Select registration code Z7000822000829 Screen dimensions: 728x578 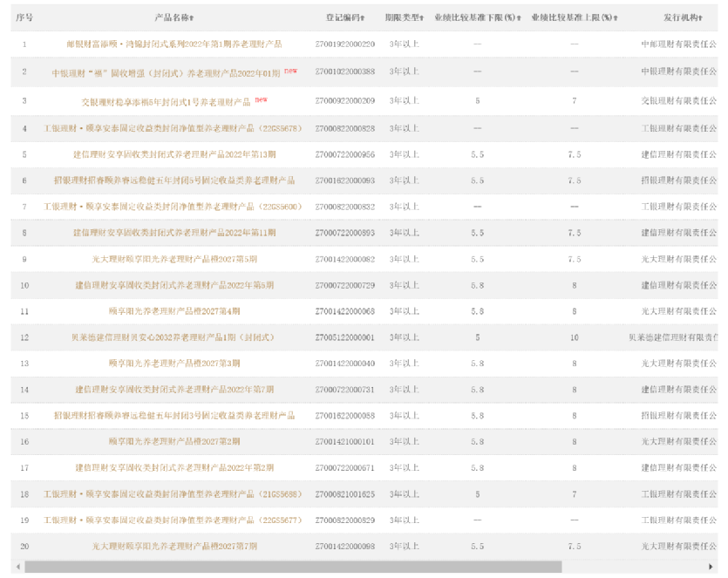[345, 520]
